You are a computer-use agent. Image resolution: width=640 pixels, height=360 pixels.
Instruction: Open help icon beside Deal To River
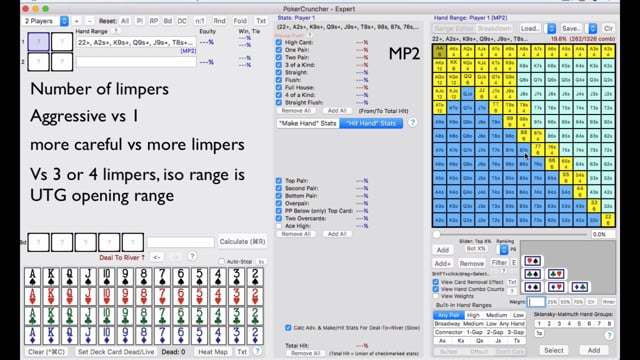tap(192, 257)
